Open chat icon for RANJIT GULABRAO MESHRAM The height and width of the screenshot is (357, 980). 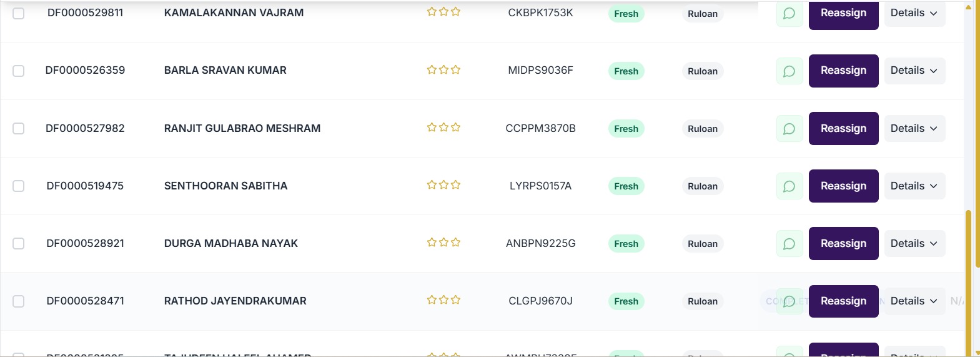point(789,128)
